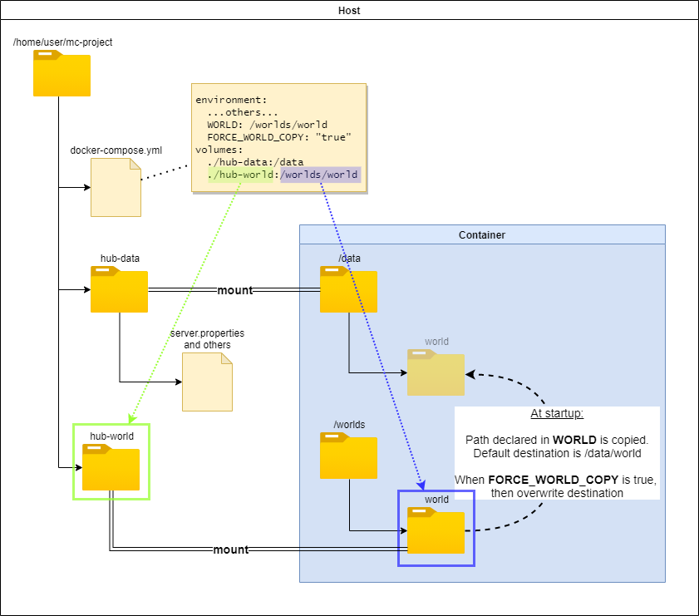Select the underlined "At startup:" heading
The width and height of the screenshot is (699, 616).
point(557,414)
